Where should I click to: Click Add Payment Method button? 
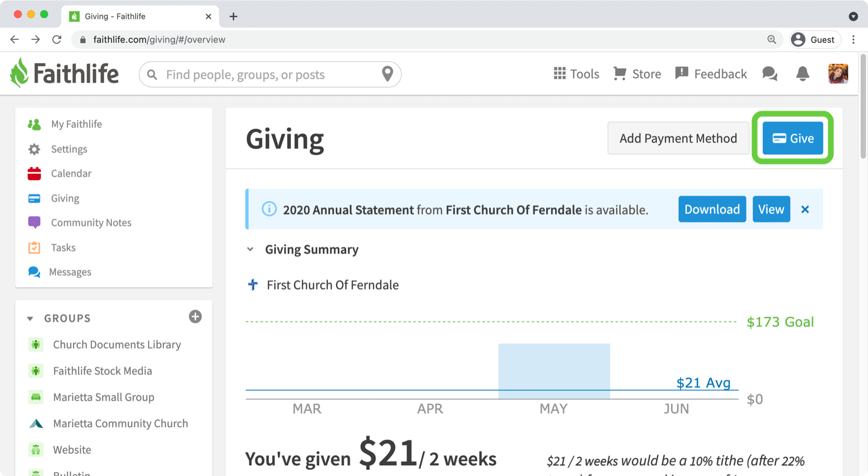(x=678, y=138)
